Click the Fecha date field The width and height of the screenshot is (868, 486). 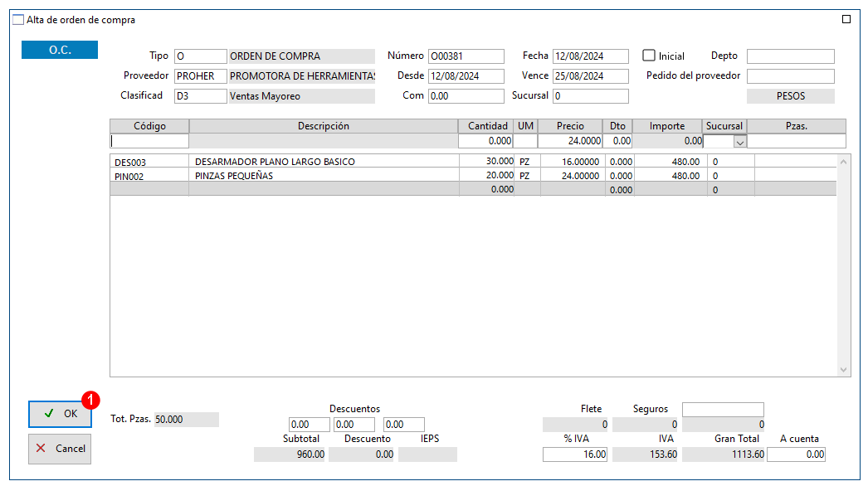(x=591, y=56)
